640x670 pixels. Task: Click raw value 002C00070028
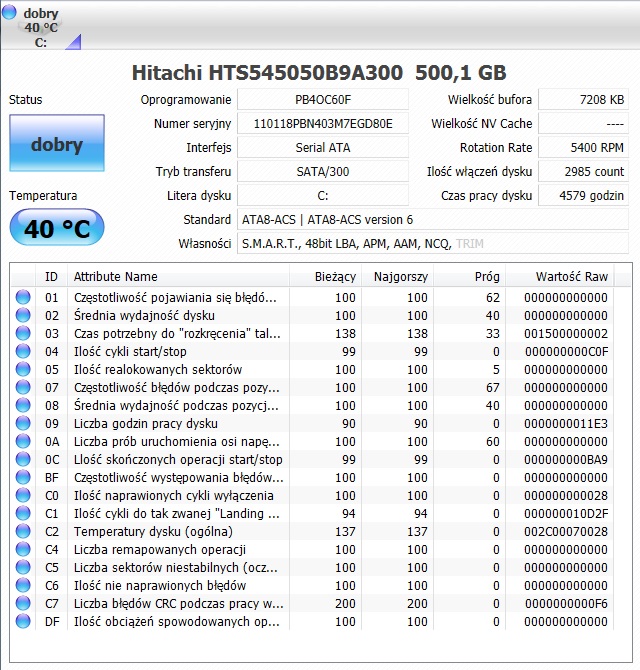[x=566, y=532]
